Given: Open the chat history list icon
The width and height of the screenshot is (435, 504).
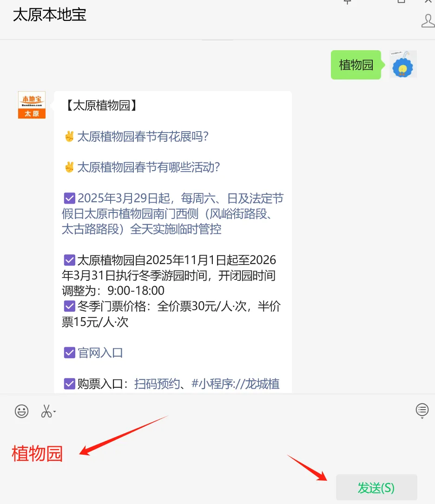Looking at the screenshot, I should (x=422, y=411).
